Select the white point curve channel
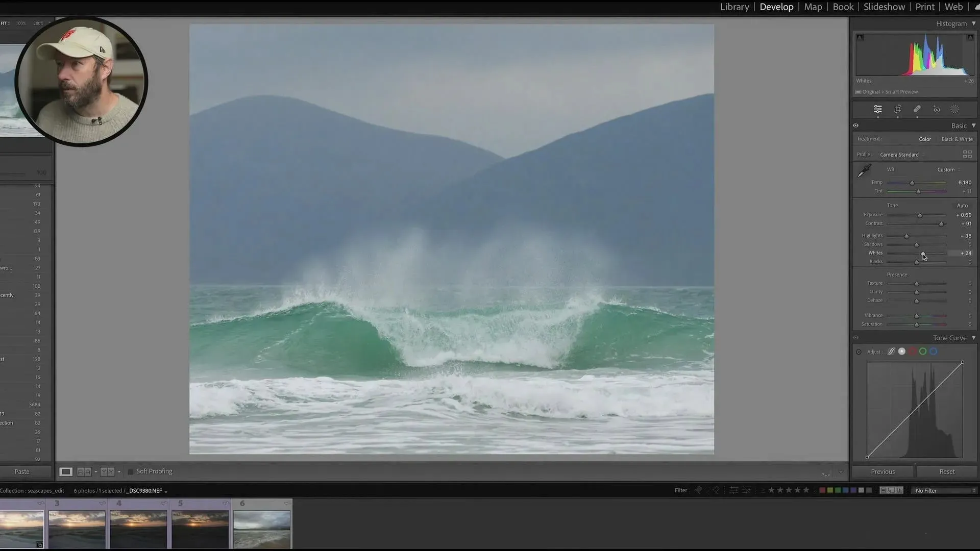Viewport: 980px width, 551px height. [x=902, y=352]
